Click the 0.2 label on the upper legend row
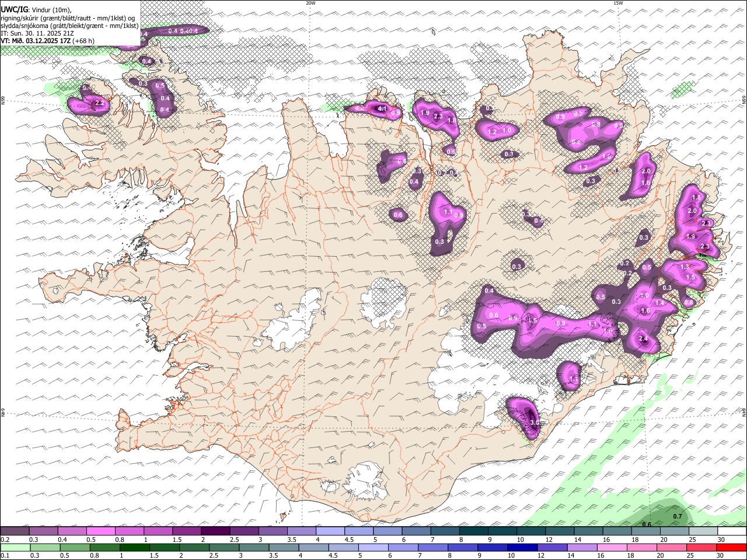The width and height of the screenshot is (747, 560). click(5, 540)
